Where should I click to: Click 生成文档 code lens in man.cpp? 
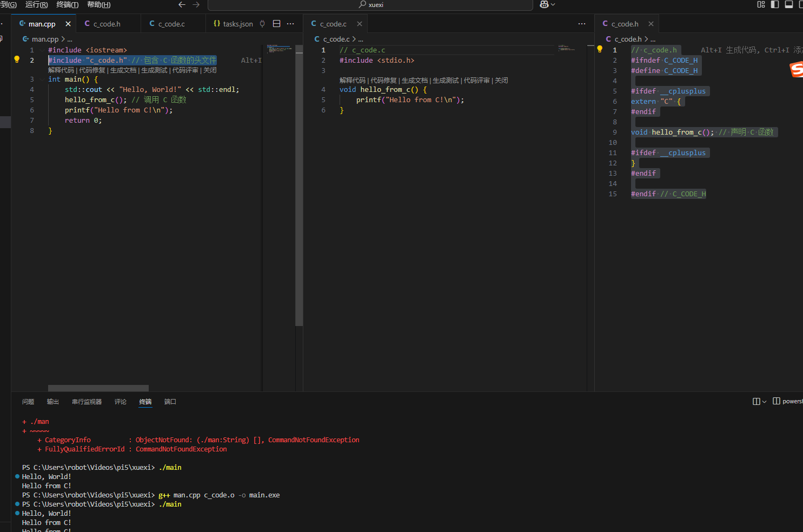coord(123,70)
